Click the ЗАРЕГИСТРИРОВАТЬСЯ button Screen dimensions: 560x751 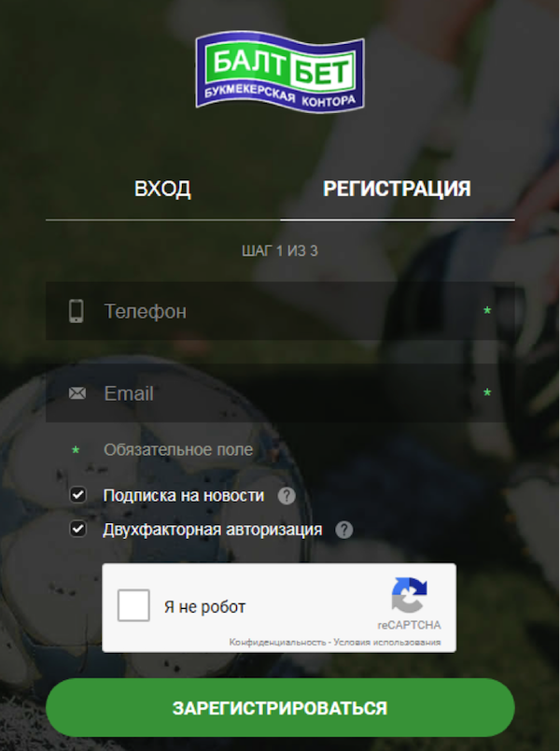coord(280,707)
